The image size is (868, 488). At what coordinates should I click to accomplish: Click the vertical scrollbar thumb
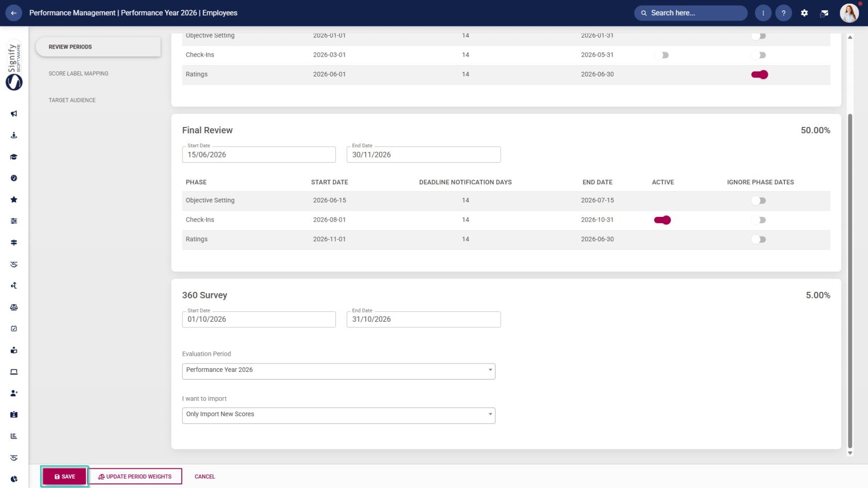click(850, 280)
